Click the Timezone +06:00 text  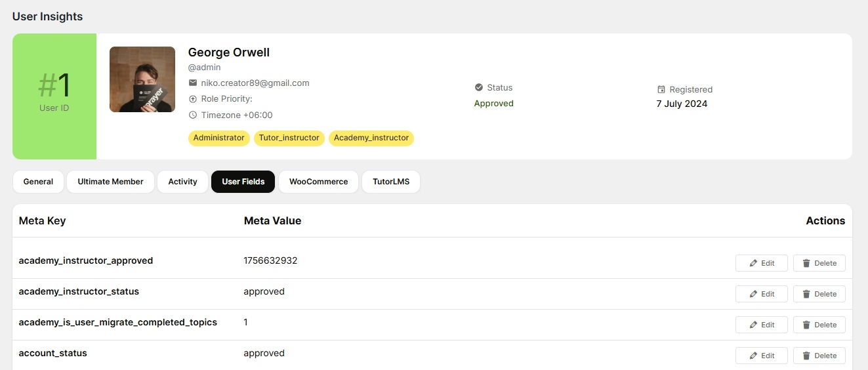pyautogui.click(x=237, y=115)
